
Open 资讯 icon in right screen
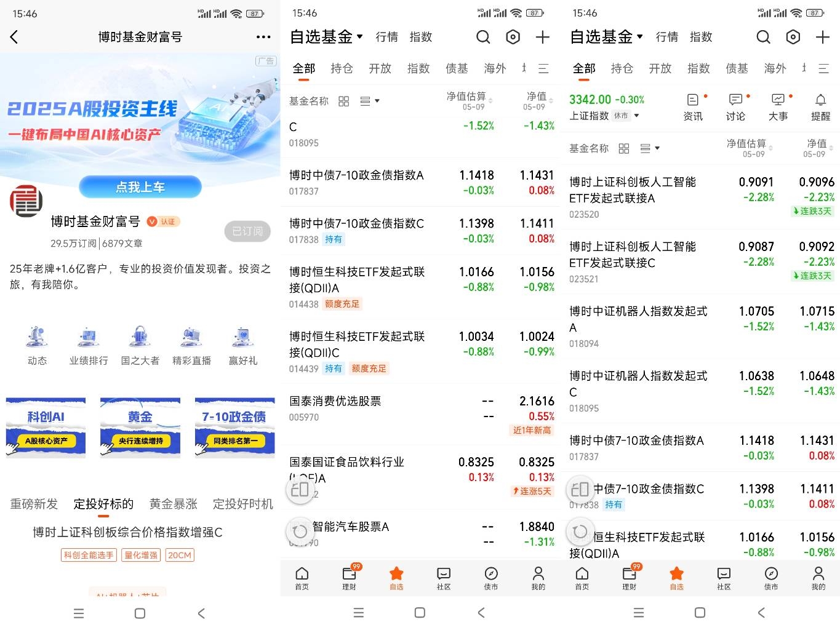click(x=693, y=107)
